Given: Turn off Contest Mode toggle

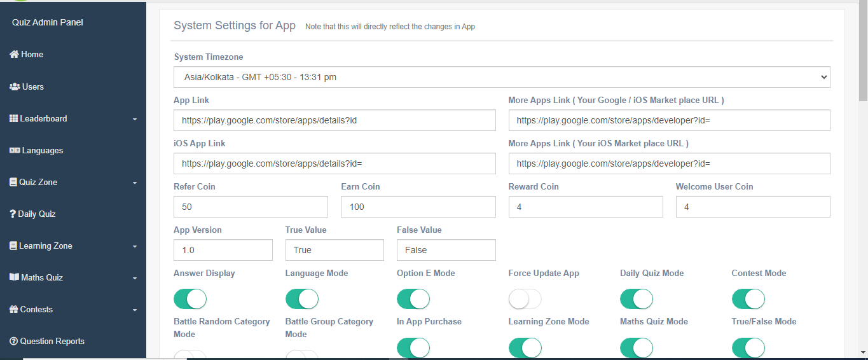Looking at the screenshot, I should 748,299.
